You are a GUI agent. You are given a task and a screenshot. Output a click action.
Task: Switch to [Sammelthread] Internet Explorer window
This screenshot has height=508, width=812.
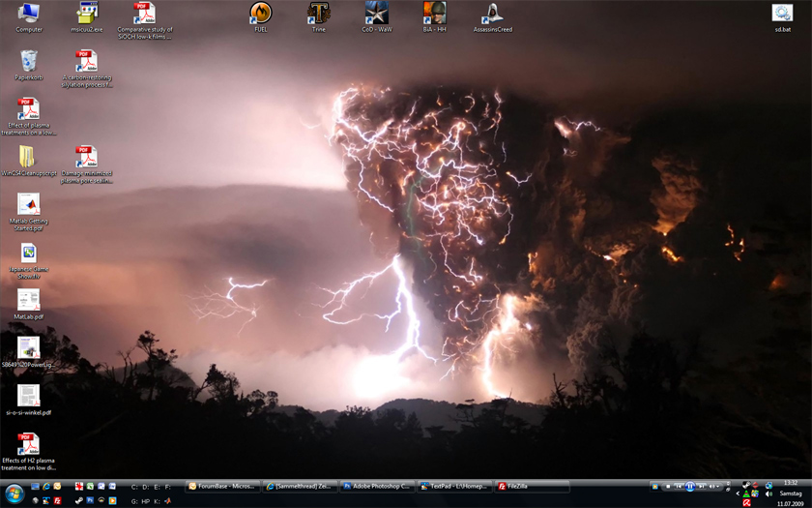(x=300, y=486)
